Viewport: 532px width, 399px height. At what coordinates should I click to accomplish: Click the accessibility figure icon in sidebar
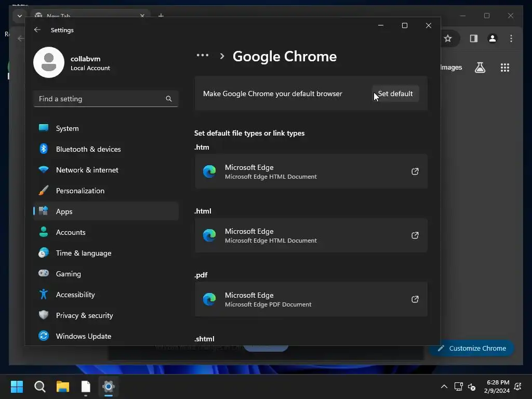[x=44, y=294]
